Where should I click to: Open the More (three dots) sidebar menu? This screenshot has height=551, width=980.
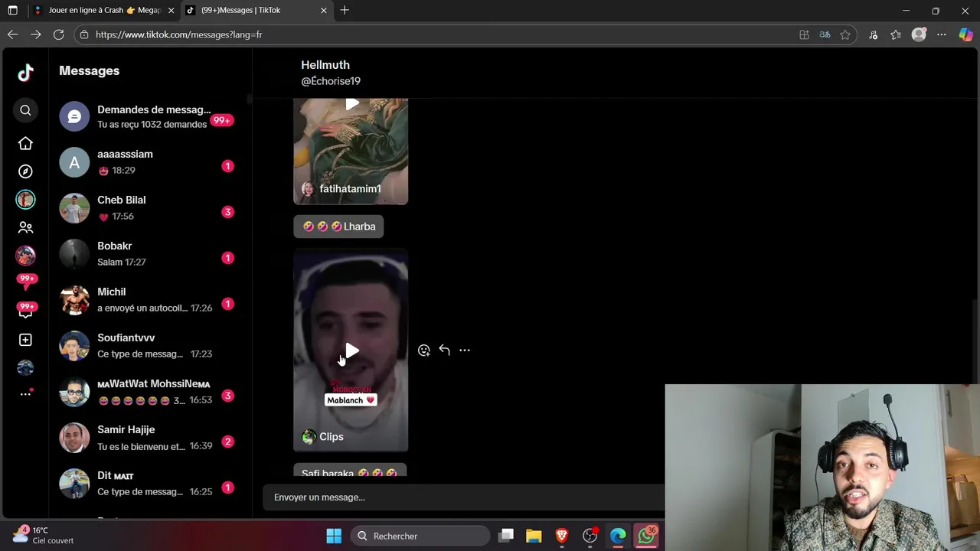tap(25, 394)
